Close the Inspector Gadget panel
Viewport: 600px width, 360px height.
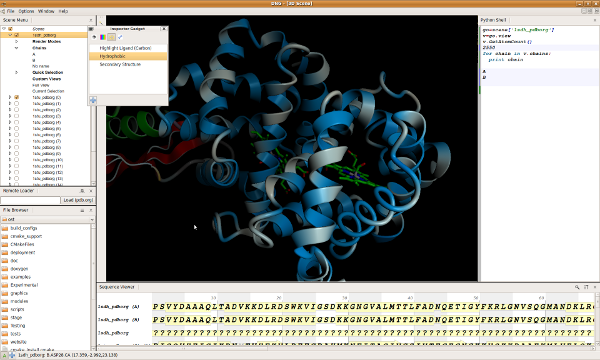pyautogui.click(x=164, y=29)
